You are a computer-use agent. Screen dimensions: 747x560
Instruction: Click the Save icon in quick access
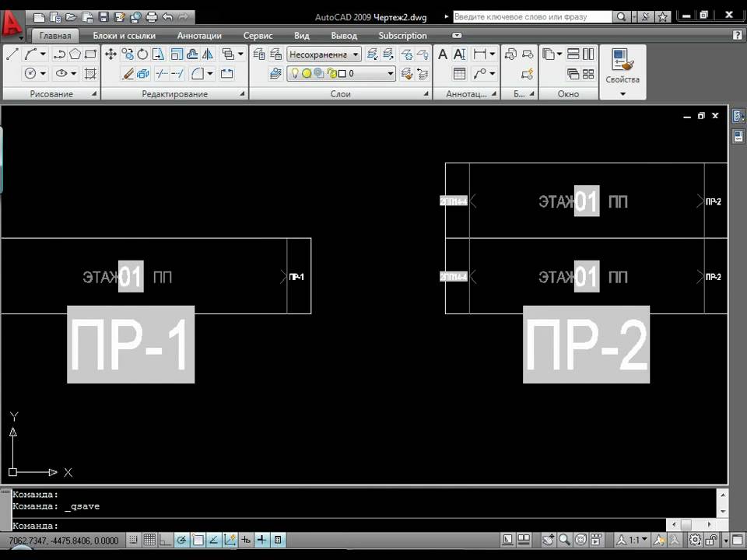point(103,17)
